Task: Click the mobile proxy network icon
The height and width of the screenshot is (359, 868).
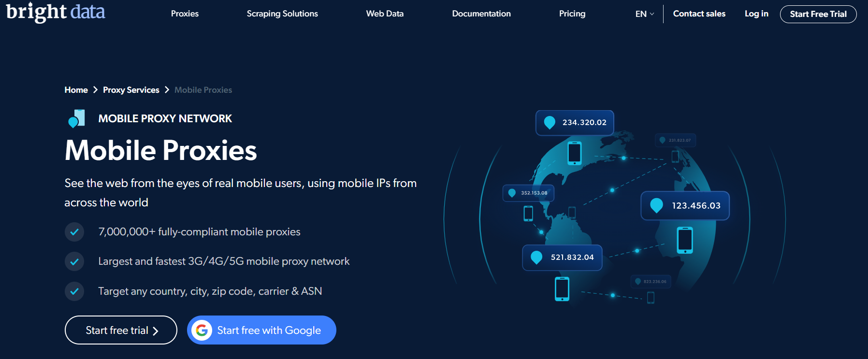Action: coord(76,118)
